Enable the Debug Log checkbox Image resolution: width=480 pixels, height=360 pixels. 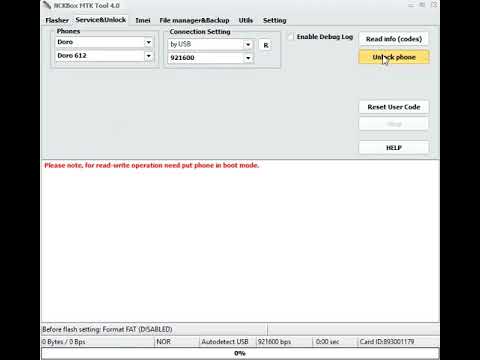pyautogui.click(x=291, y=37)
